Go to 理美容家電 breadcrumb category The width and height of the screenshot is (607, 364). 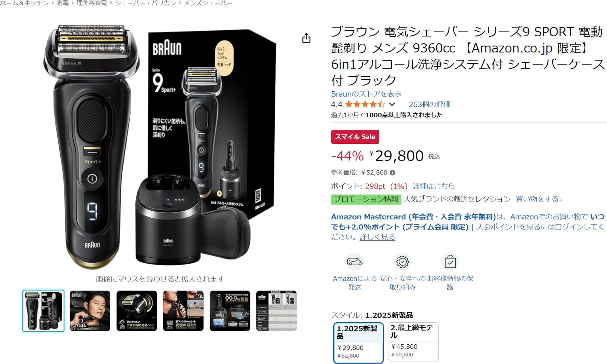[x=92, y=3]
